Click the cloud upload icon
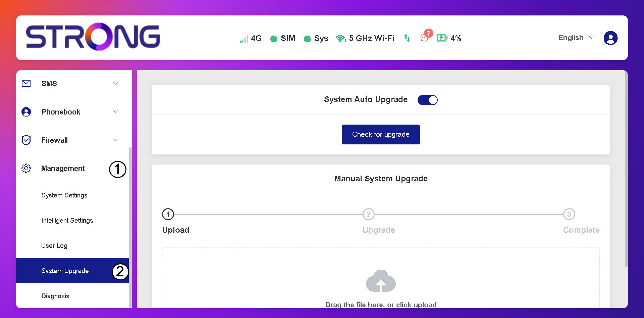 (x=381, y=281)
